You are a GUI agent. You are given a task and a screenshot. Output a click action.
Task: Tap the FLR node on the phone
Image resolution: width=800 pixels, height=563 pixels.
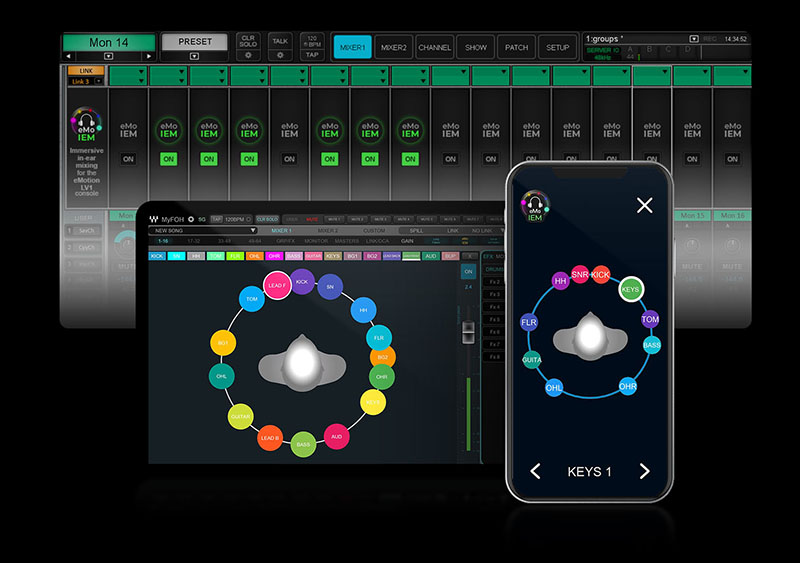pos(529,323)
